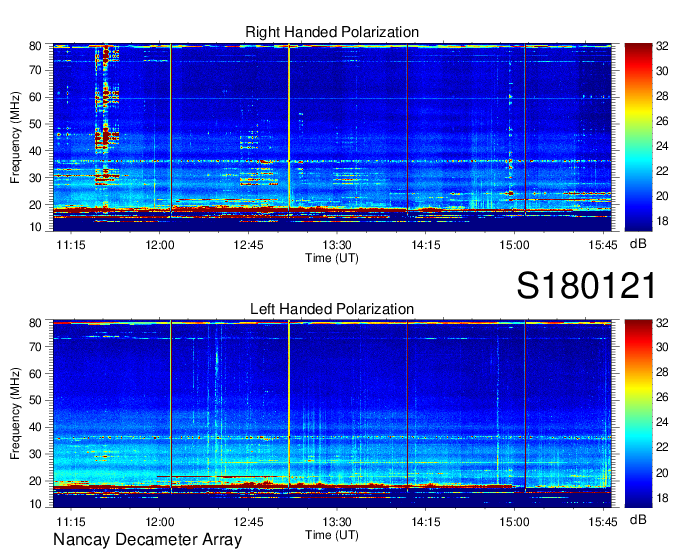Click the "Nancay Decameter Array" caption
This screenshot has width=680, height=552.
click(x=147, y=540)
